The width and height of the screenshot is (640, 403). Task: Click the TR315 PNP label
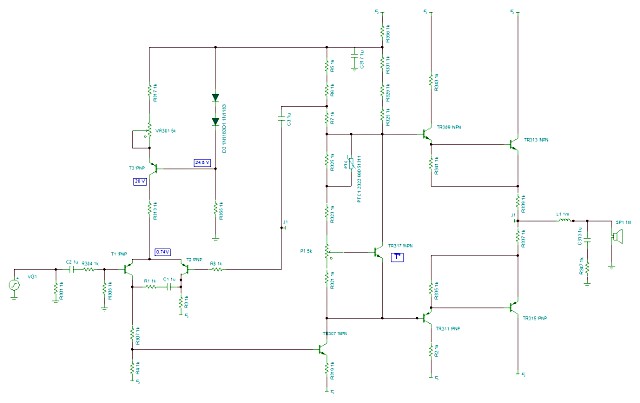(535, 318)
